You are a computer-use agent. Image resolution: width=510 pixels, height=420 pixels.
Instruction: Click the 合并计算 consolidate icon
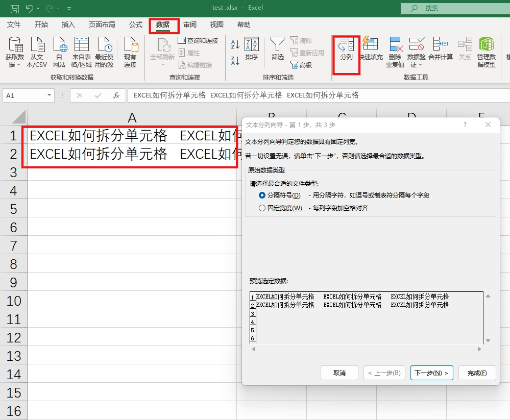click(x=441, y=49)
